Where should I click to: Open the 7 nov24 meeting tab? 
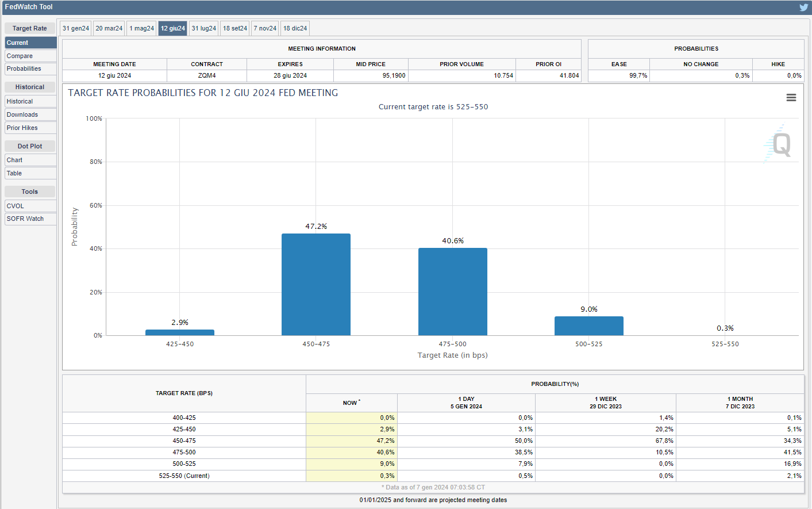click(x=265, y=28)
